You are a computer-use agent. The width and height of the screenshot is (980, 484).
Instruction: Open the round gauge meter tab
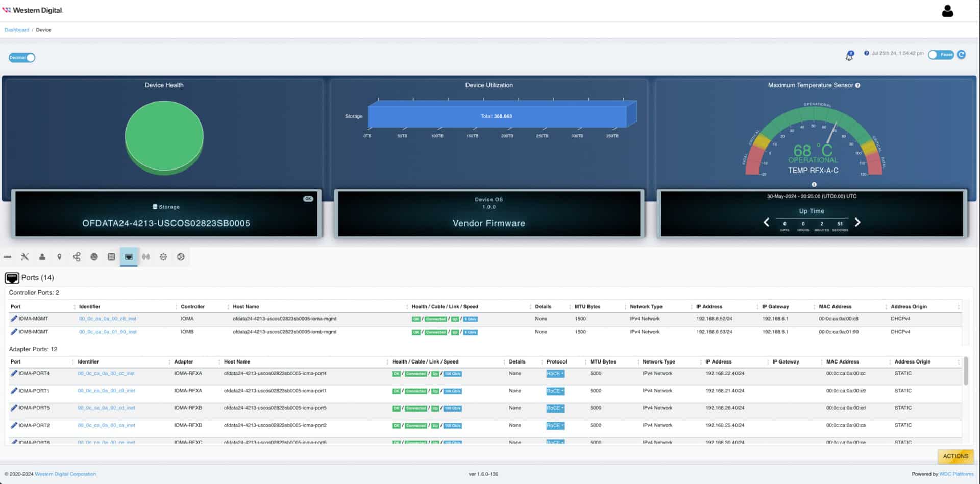click(94, 257)
